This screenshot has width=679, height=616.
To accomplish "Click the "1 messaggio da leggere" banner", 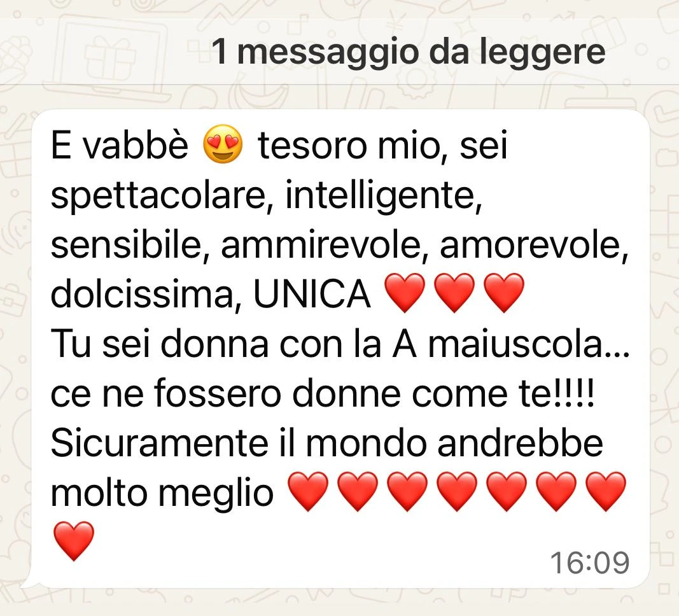I will click(340, 52).
